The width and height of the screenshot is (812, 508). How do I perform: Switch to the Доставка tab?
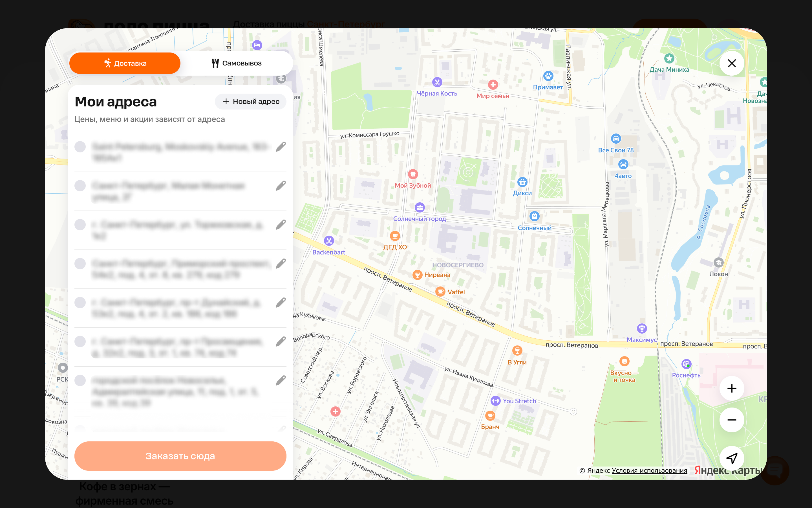tap(125, 63)
